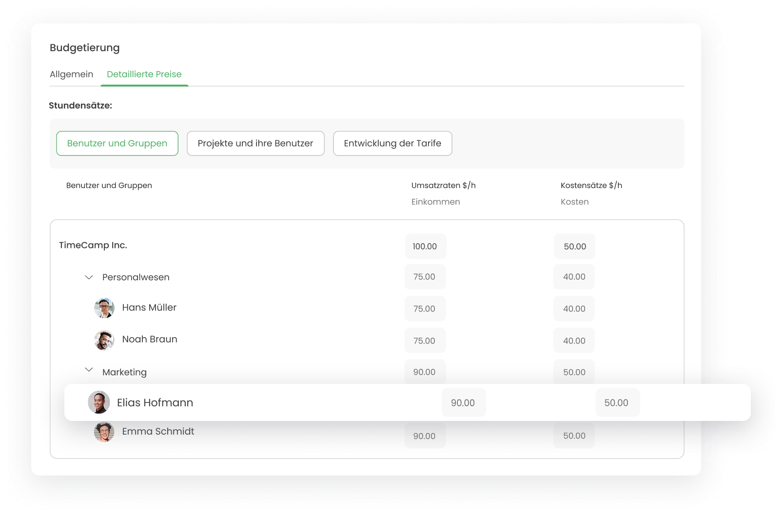Screen dimensions: 782x532
Task: Click Emma Schmidt's cost rate field
Action: (x=574, y=436)
